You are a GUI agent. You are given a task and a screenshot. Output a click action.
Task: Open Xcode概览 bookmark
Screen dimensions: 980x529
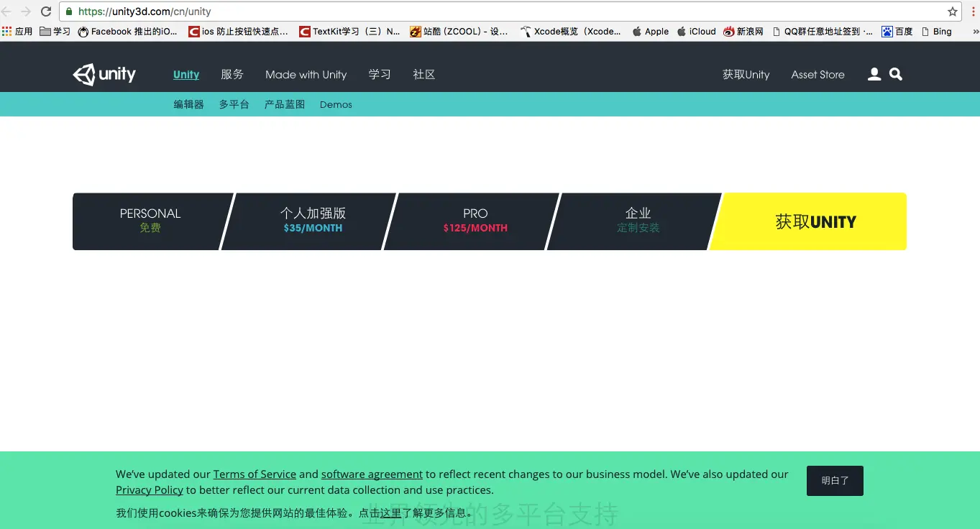point(571,32)
